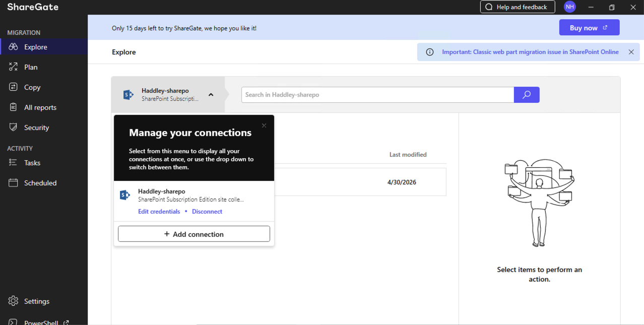
Task: Open the Scheduled activity page
Action: pos(44,183)
